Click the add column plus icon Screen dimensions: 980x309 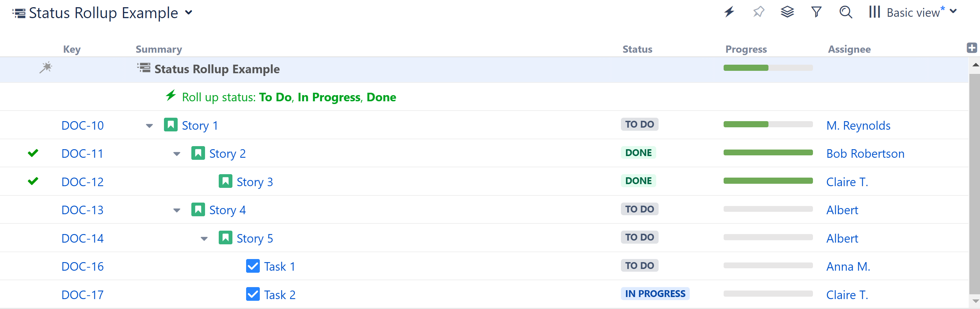[x=972, y=48]
